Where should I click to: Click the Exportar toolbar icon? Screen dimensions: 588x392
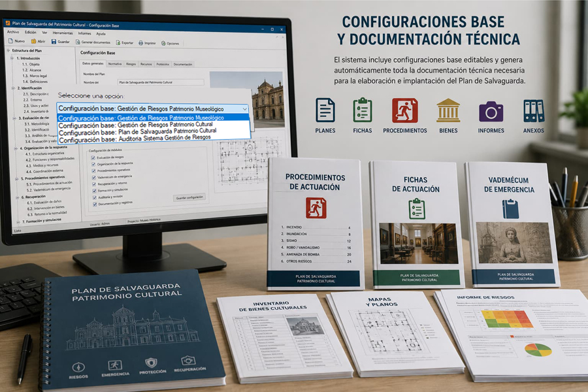(118, 42)
